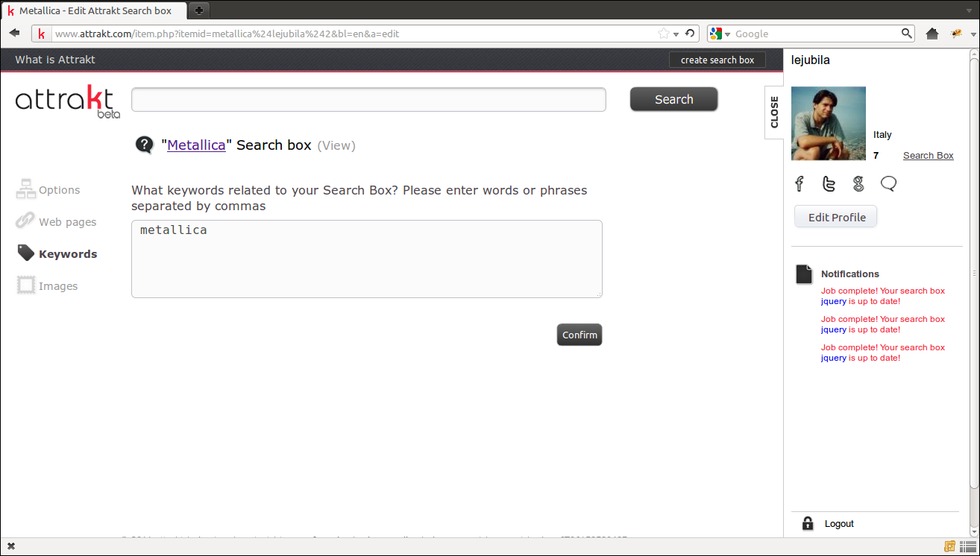Click the Keywords tag icon
This screenshot has height=556, width=980.
point(26,253)
